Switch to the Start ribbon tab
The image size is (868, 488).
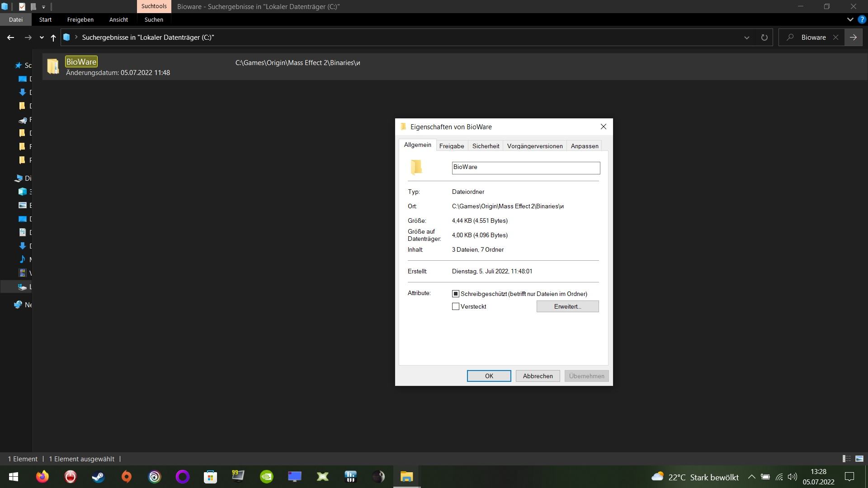(x=45, y=19)
